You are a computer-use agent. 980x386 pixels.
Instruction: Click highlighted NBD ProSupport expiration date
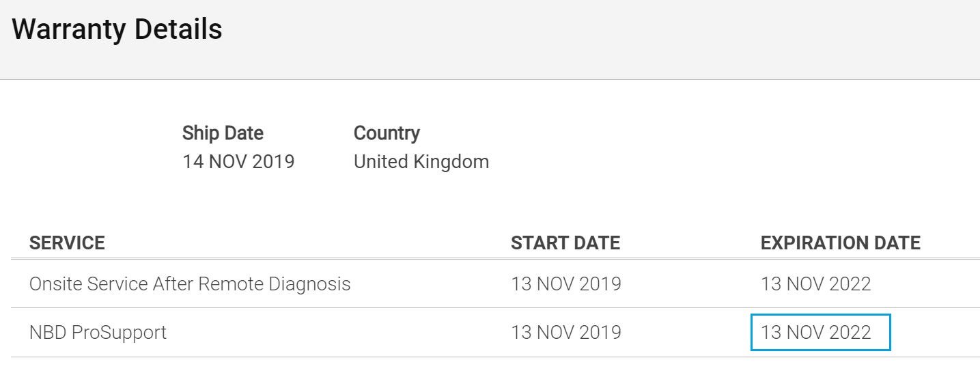(821, 333)
